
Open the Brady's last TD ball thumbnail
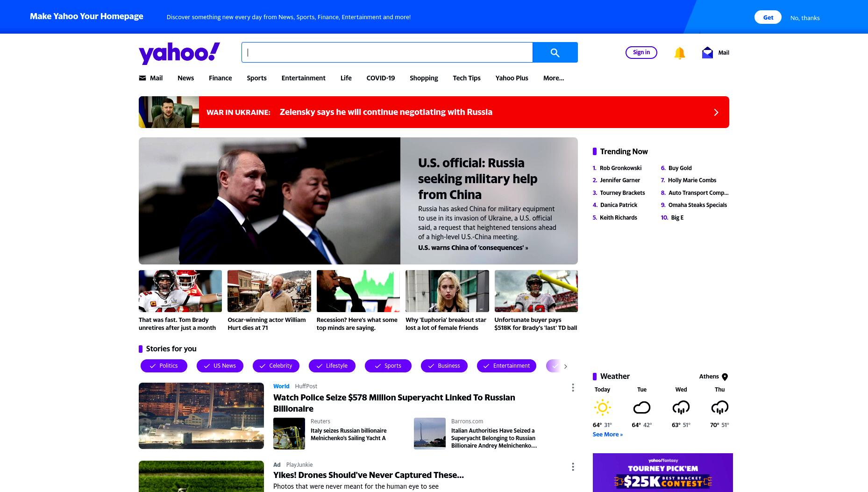pyautogui.click(x=536, y=291)
